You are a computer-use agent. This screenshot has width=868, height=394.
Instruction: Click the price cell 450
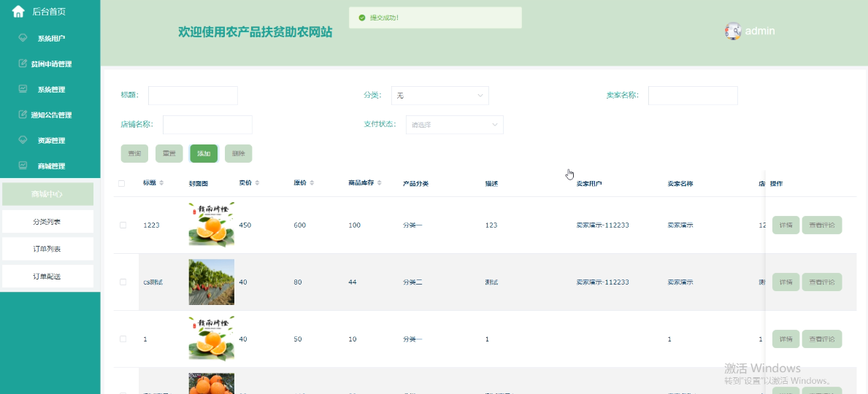pyautogui.click(x=245, y=225)
